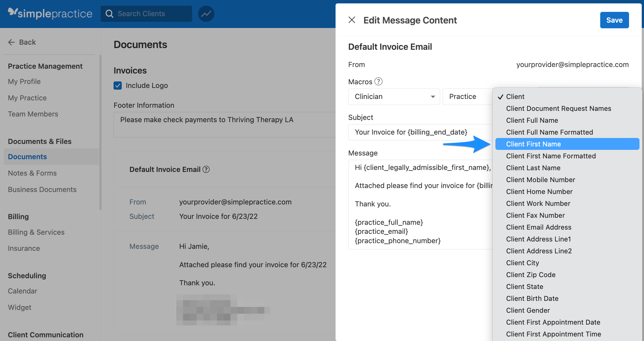This screenshot has width=644, height=341.
Task: Focus the Search Clients field
Action: (x=146, y=14)
